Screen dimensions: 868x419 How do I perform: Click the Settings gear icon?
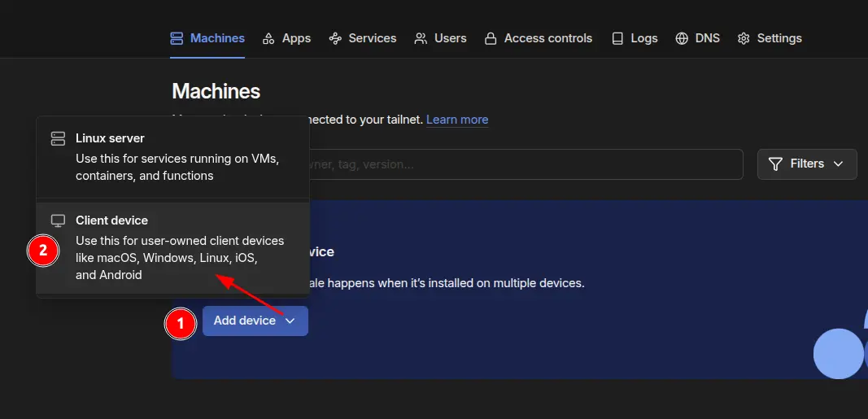click(744, 38)
